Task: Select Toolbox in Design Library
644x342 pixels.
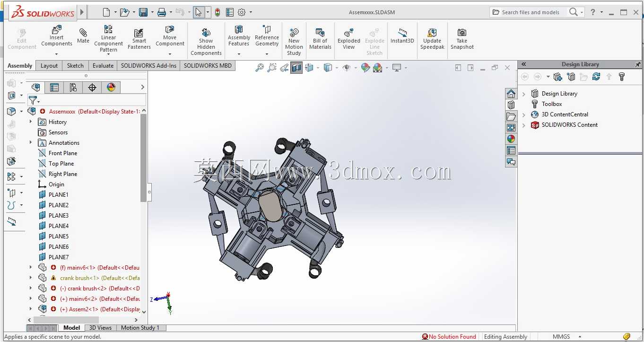Action: pyautogui.click(x=552, y=104)
